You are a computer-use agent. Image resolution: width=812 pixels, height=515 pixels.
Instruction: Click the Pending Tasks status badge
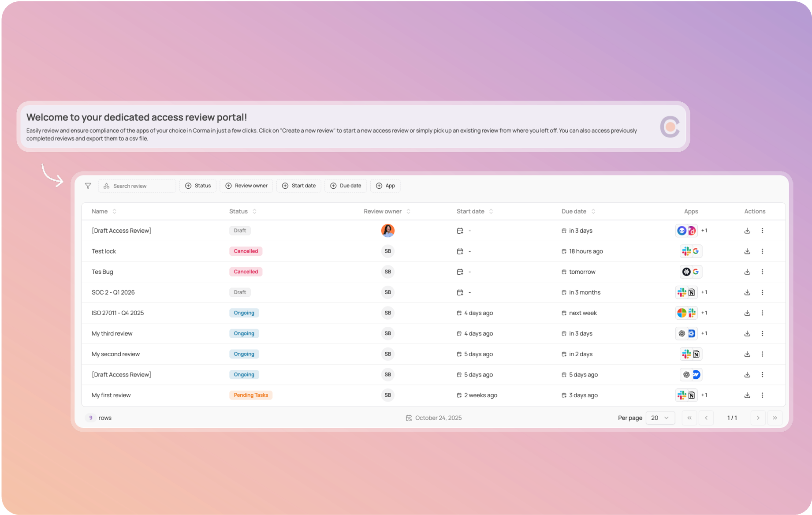pos(250,396)
